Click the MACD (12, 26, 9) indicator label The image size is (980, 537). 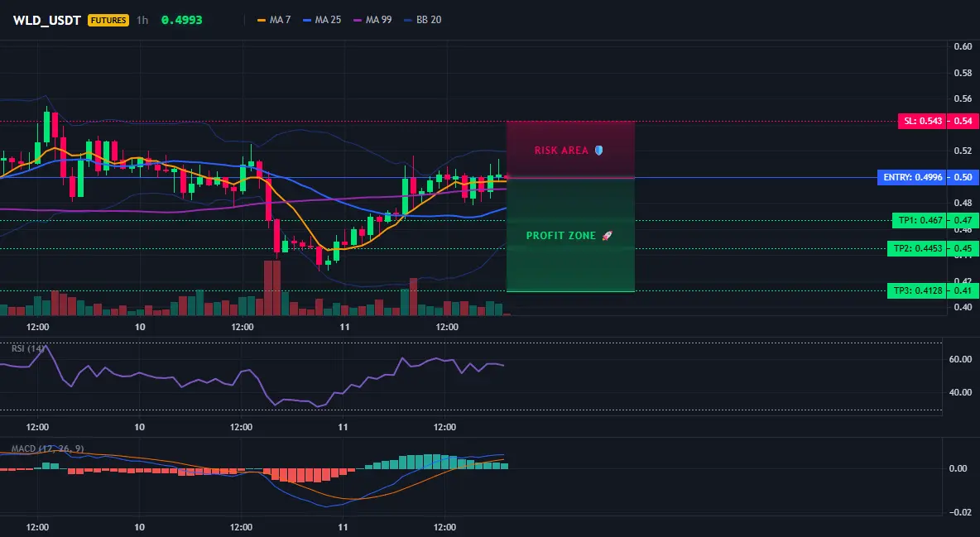click(47, 448)
